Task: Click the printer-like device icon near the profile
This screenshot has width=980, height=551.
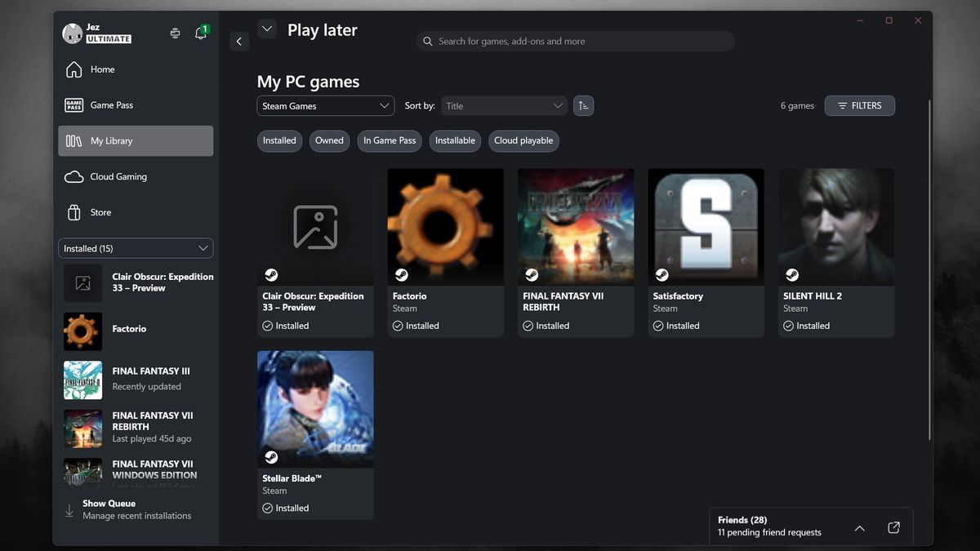Action: (x=175, y=33)
